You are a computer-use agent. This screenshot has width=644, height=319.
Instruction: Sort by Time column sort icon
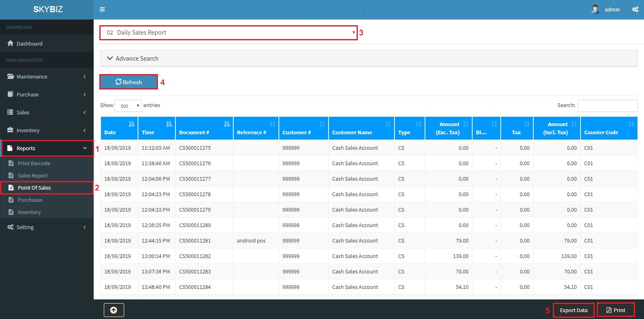pyautogui.click(x=169, y=124)
